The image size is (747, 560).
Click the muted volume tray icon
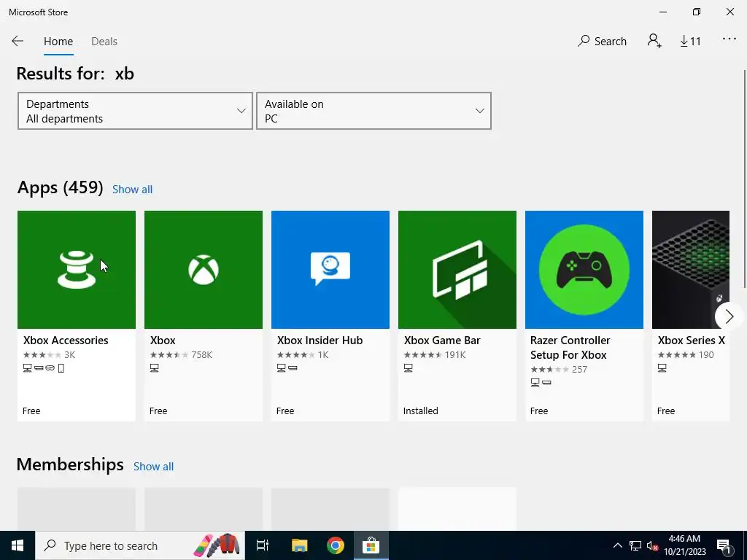652,545
